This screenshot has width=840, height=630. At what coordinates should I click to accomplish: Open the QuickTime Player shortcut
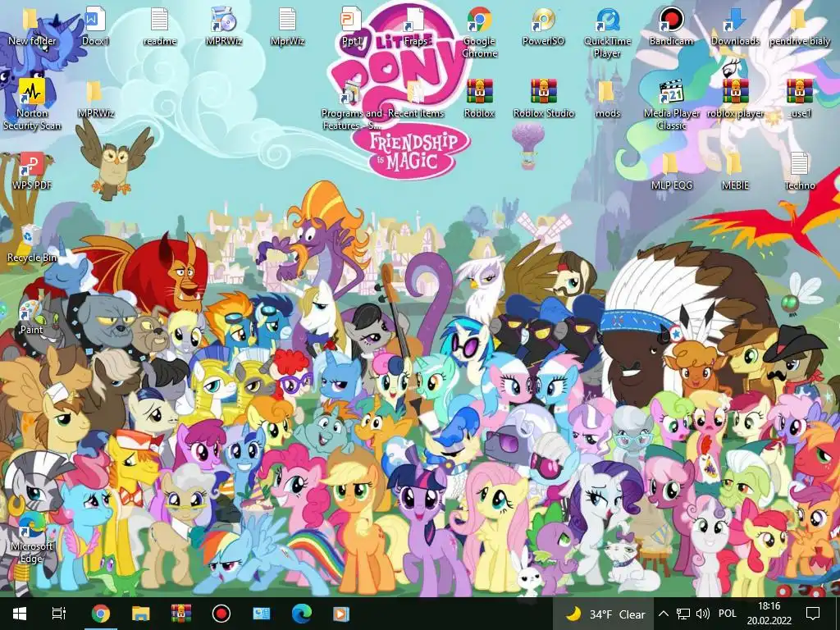tap(608, 32)
